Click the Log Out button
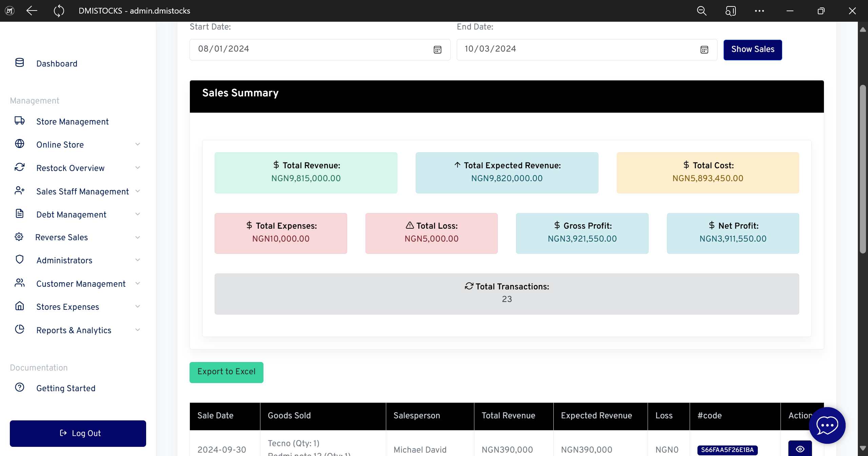The width and height of the screenshot is (868, 456). [78, 433]
